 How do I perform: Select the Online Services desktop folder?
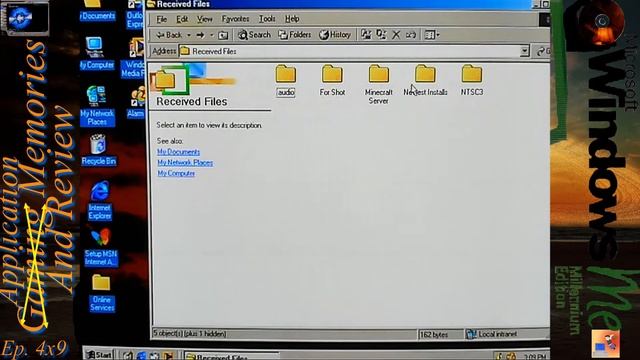pyautogui.click(x=101, y=294)
